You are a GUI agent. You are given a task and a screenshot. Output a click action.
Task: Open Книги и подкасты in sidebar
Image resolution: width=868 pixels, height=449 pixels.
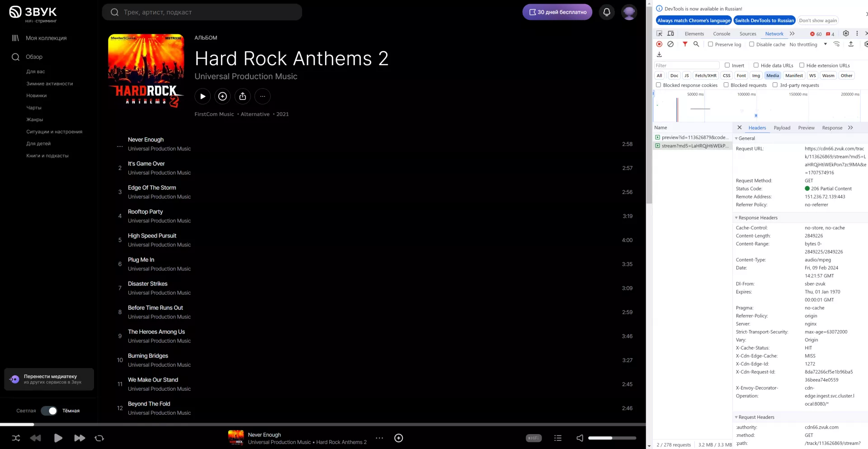click(x=47, y=156)
